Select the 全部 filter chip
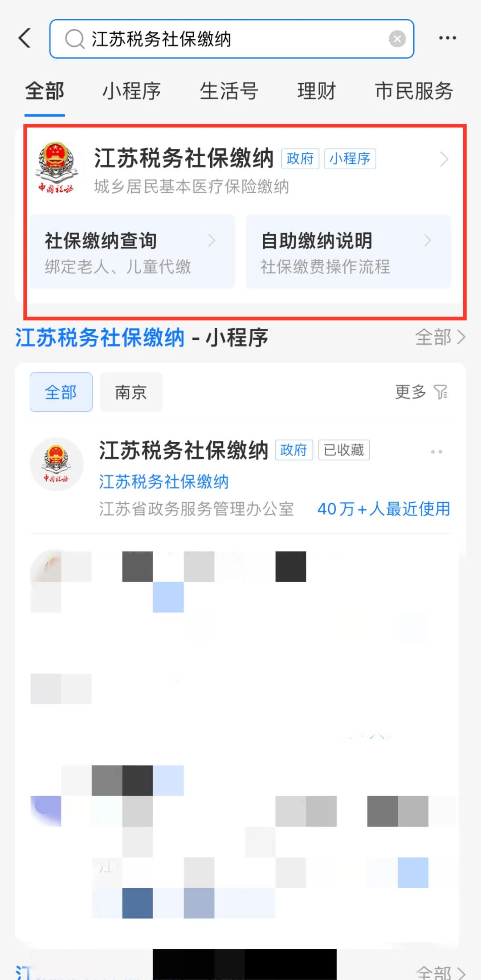Viewport: 481px width, 980px height. coord(61,392)
